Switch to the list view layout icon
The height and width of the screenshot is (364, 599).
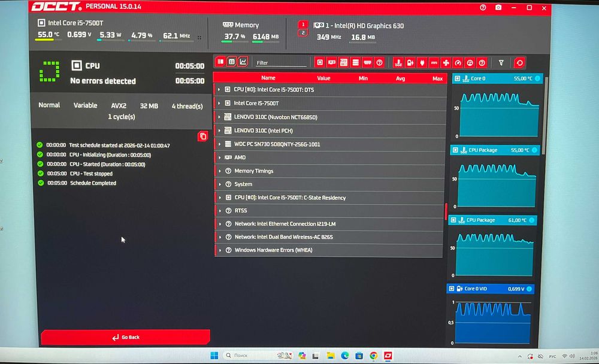(220, 62)
